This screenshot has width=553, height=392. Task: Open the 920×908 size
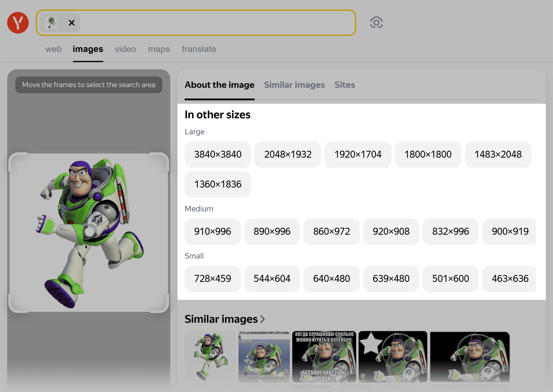[x=391, y=231]
